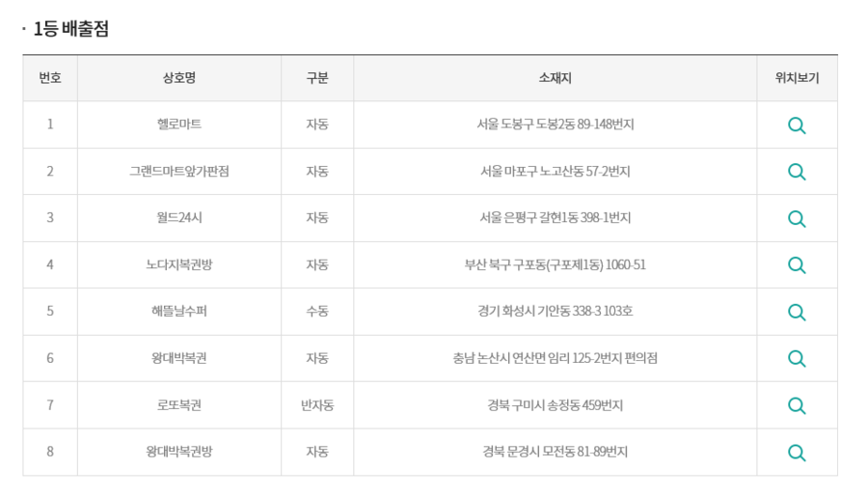This screenshot has width=868, height=497.
Task: Show map location of 월드24시
Action: (x=797, y=218)
